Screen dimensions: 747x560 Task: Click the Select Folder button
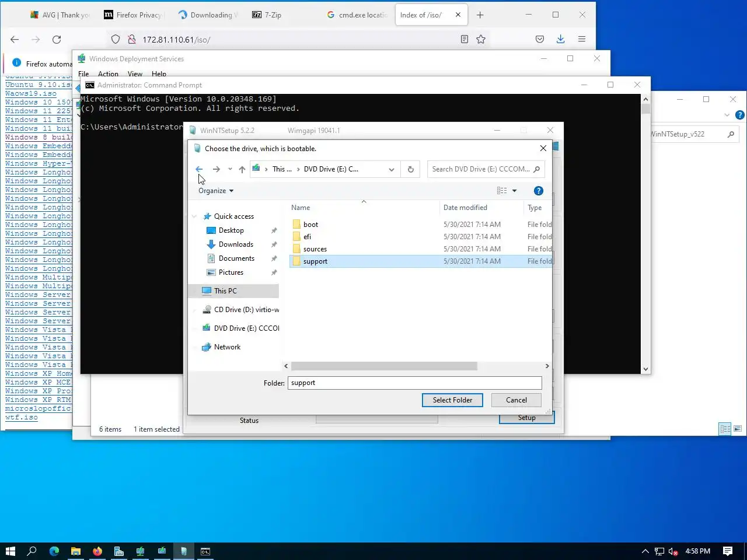coord(452,400)
